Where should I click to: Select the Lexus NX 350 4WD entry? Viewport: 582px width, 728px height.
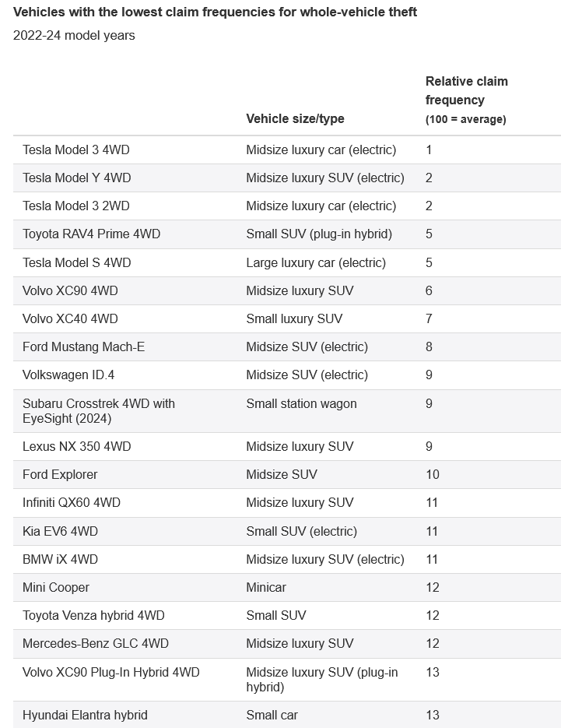point(76,446)
